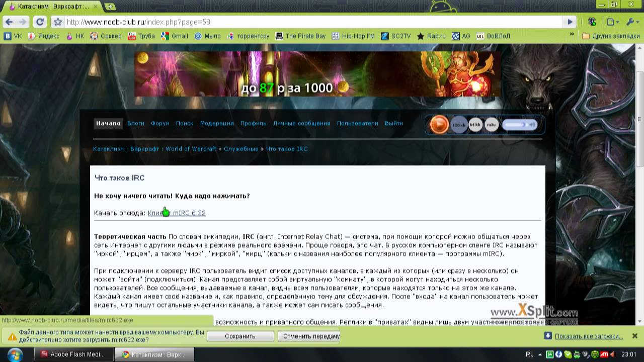The width and height of the screenshot is (644, 362).
Task: Open a new tab with the plus button
Action: (110, 7)
